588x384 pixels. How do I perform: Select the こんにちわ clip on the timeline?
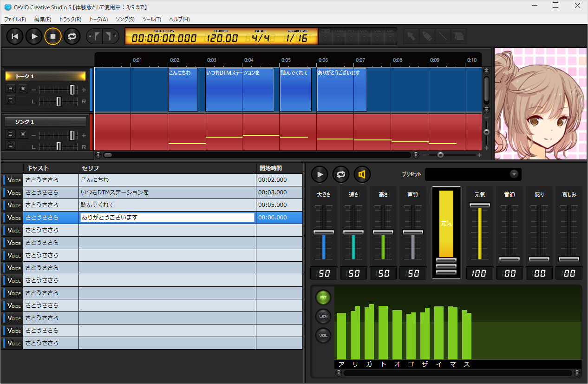tap(183, 90)
